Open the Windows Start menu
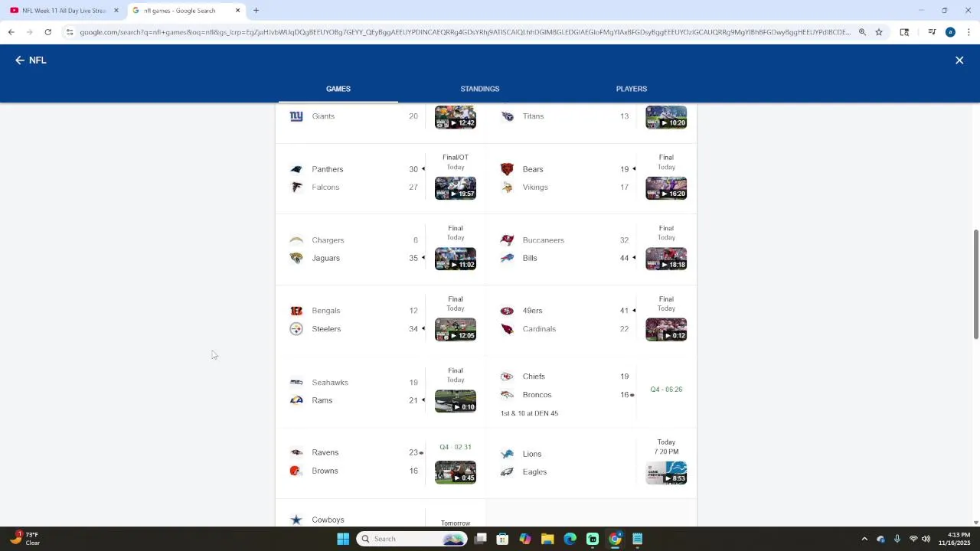980x551 pixels. (343, 539)
